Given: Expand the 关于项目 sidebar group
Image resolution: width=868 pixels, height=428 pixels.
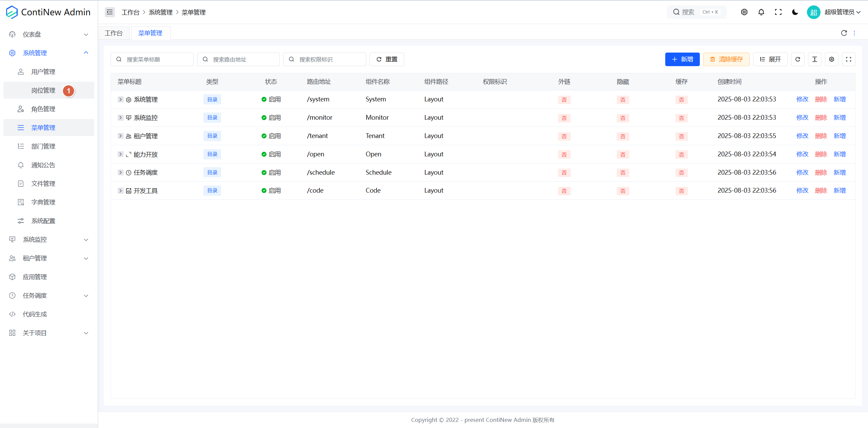Looking at the screenshot, I should (x=49, y=333).
